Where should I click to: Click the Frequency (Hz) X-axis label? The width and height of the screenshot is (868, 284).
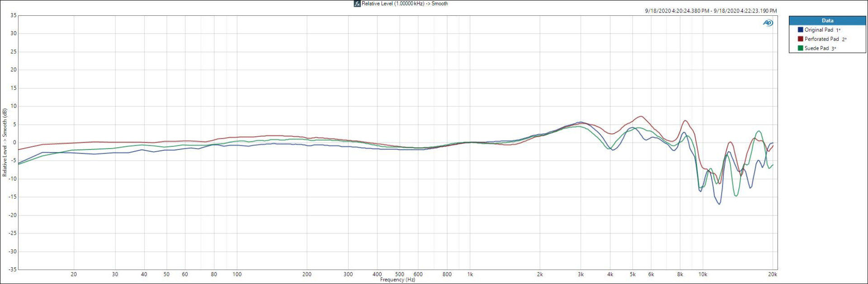pos(397,280)
